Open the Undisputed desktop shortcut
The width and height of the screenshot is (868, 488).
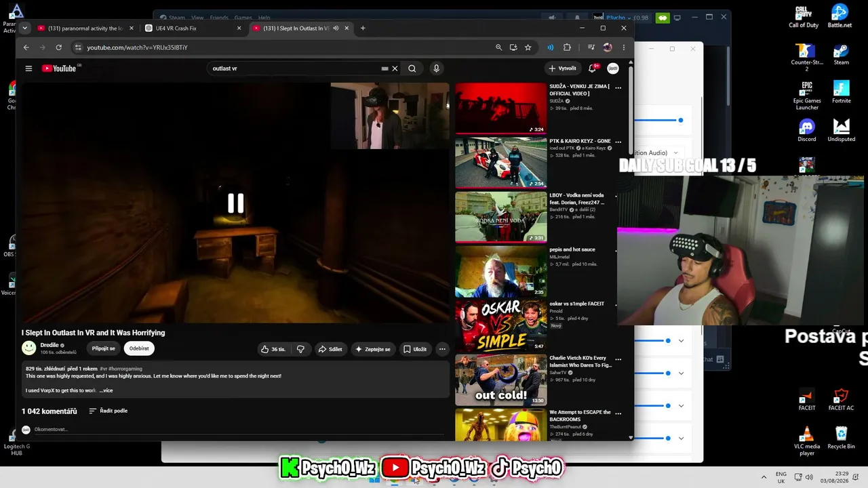click(x=842, y=131)
